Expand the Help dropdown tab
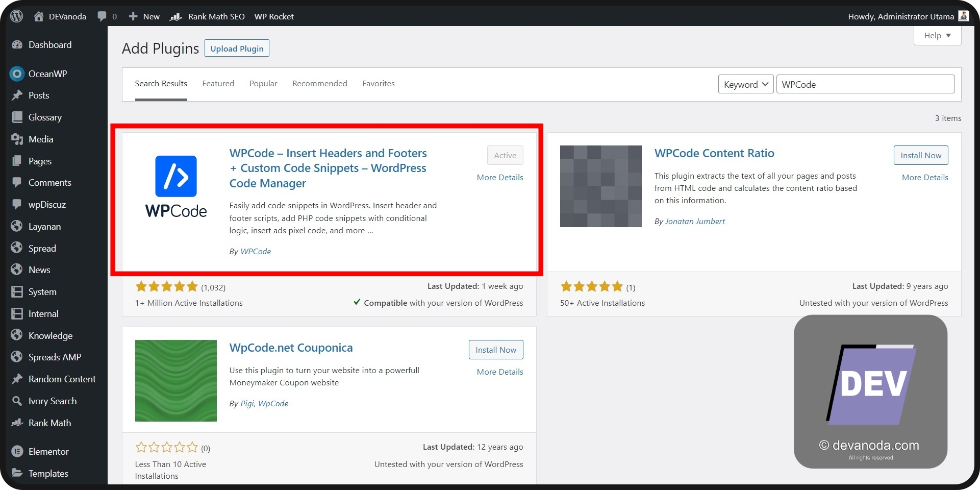The width and height of the screenshot is (980, 490). point(937,36)
